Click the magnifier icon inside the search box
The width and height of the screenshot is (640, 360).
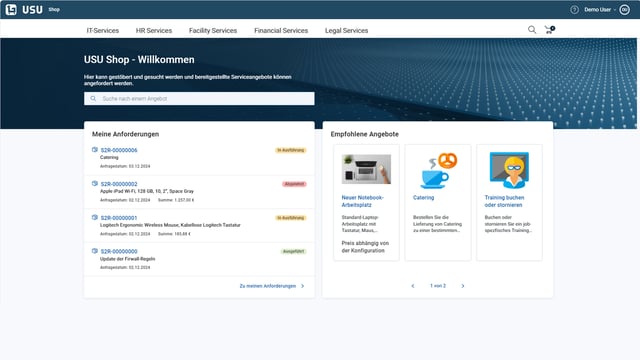pyautogui.click(x=93, y=98)
